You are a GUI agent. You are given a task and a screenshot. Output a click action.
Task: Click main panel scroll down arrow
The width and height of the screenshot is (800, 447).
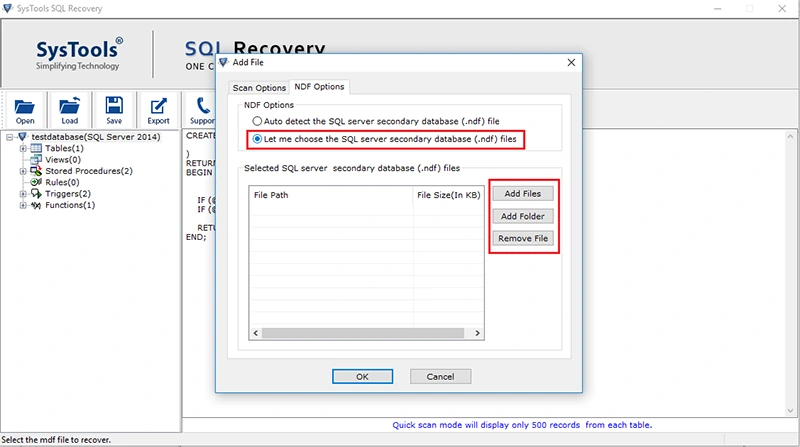pyautogui.click(x=790, y=410)
